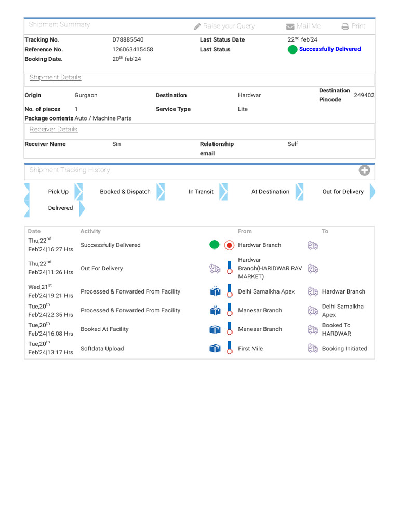Click the Print printer icon

click(345, 26)
